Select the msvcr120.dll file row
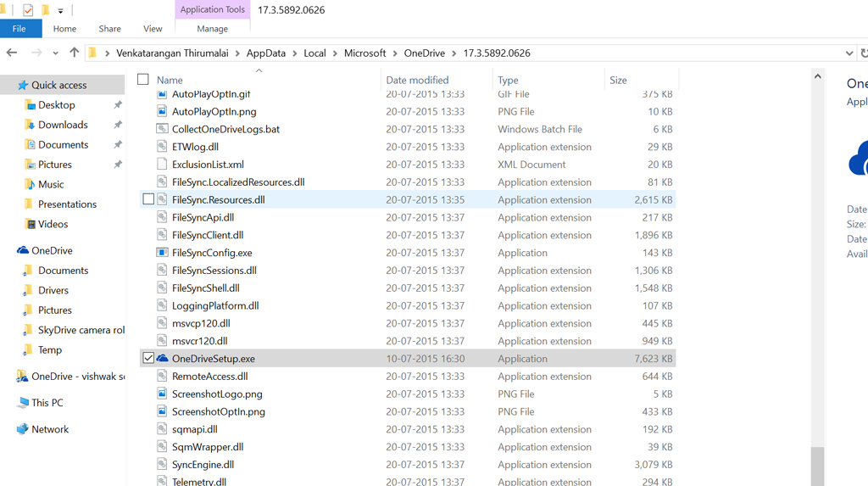 pyautogui.click(x=408, y=341)
